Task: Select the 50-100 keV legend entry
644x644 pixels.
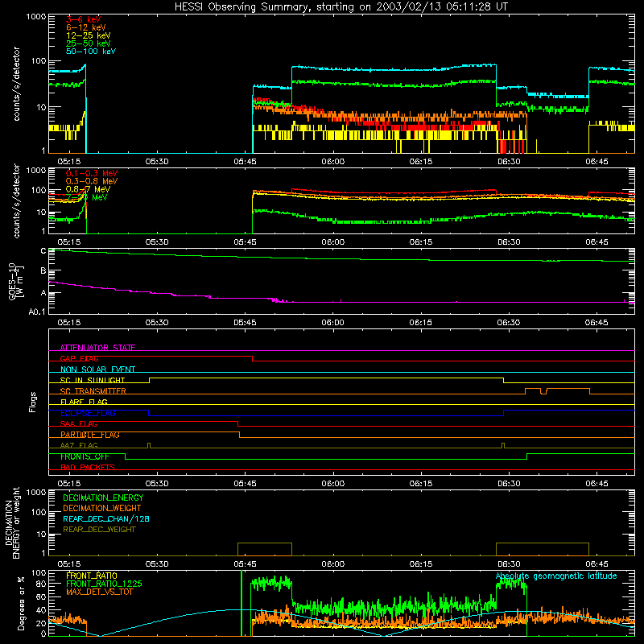Action: pos(91,52)
